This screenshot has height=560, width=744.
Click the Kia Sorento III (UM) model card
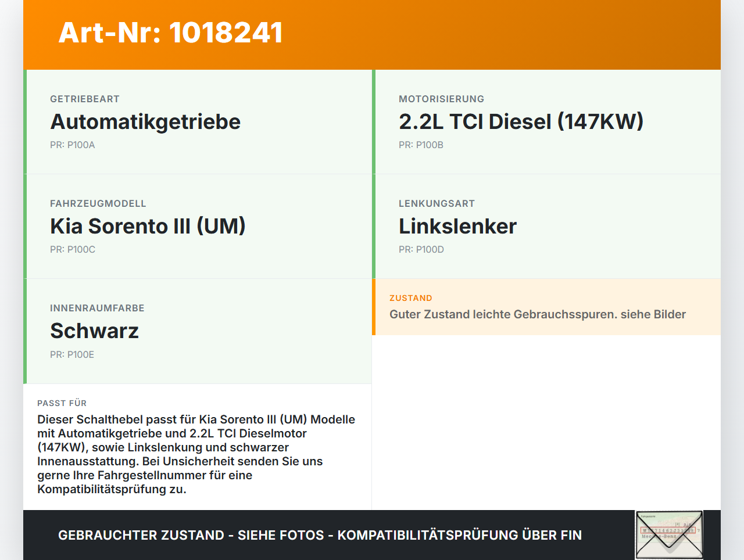point(198,227)
